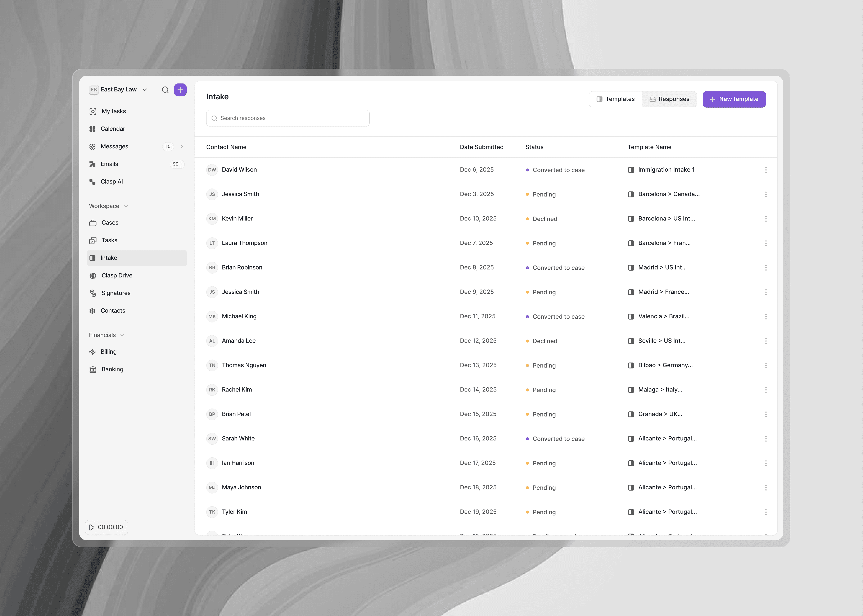The width and height of the screenshot is (863, 616).
Task: Sort by the Date Submitted column header
Action: pos(481,147)
